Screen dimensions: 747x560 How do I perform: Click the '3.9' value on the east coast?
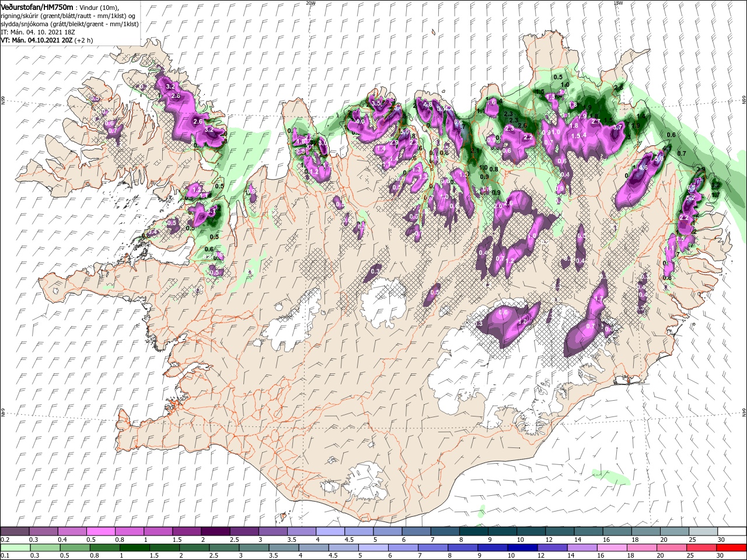701,170
